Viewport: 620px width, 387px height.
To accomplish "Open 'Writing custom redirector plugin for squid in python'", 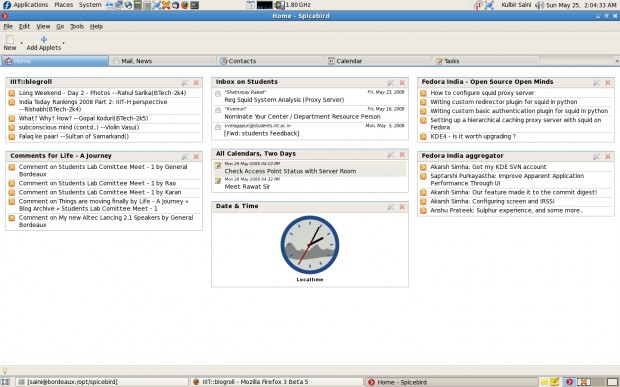I will coord(503,102).
